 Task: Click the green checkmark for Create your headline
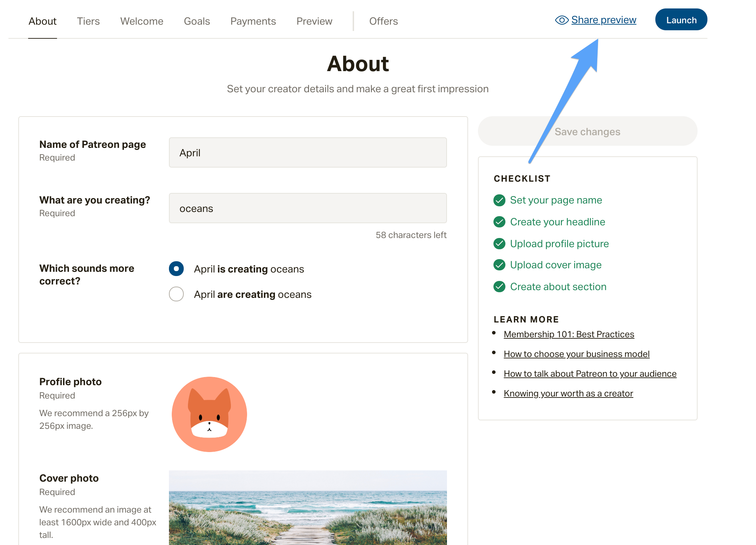[x=499, y=222]
